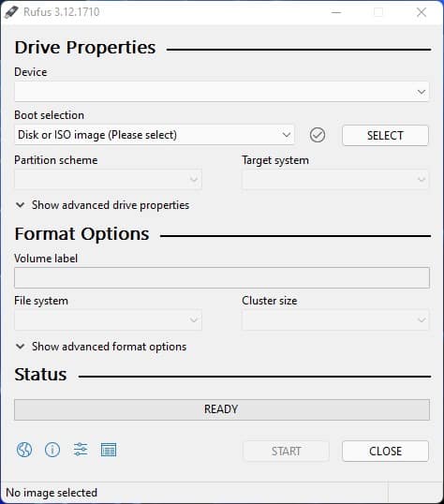Open the language globe icon

[x=24, y=450]
